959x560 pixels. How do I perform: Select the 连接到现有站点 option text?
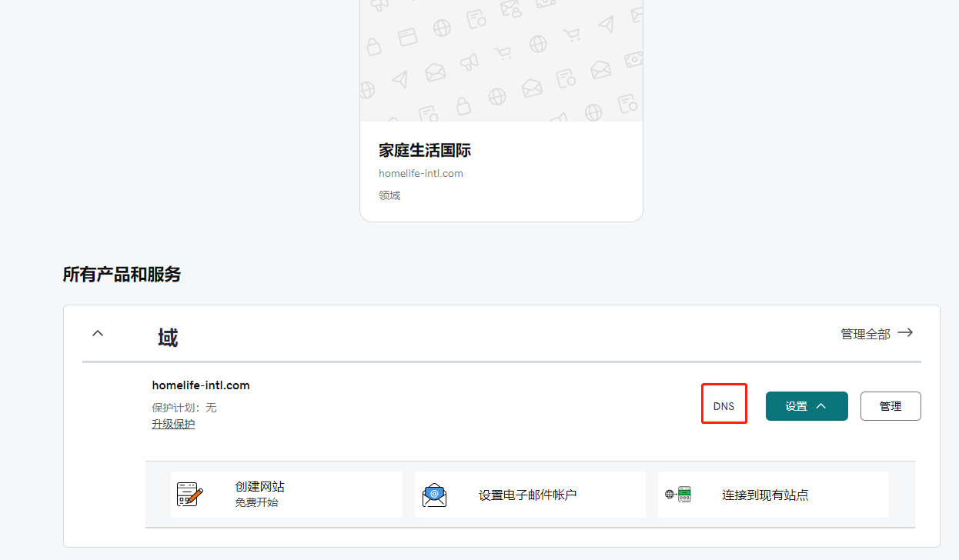[765, 495]
